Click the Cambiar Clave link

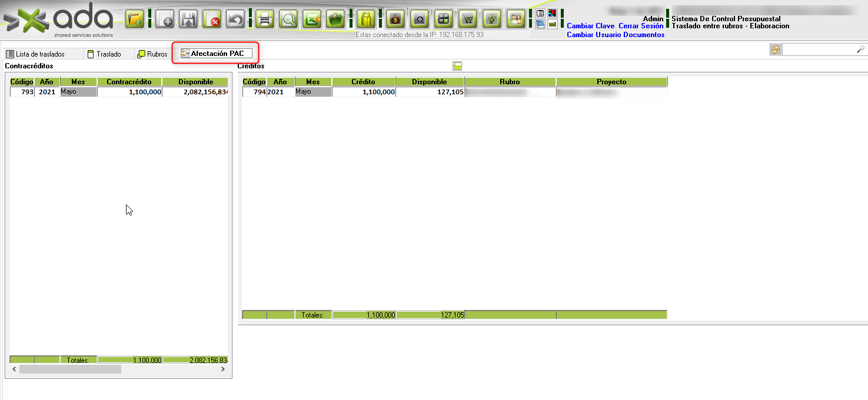point(590,26)
